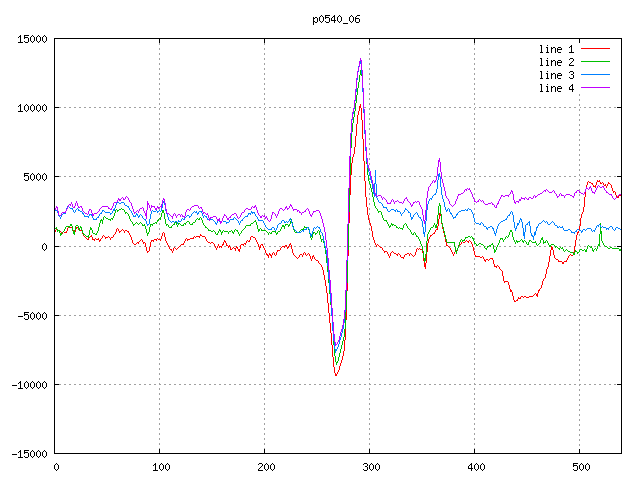Click the plot title p0540_06
640x480 pixels.
tap(336, 20)
